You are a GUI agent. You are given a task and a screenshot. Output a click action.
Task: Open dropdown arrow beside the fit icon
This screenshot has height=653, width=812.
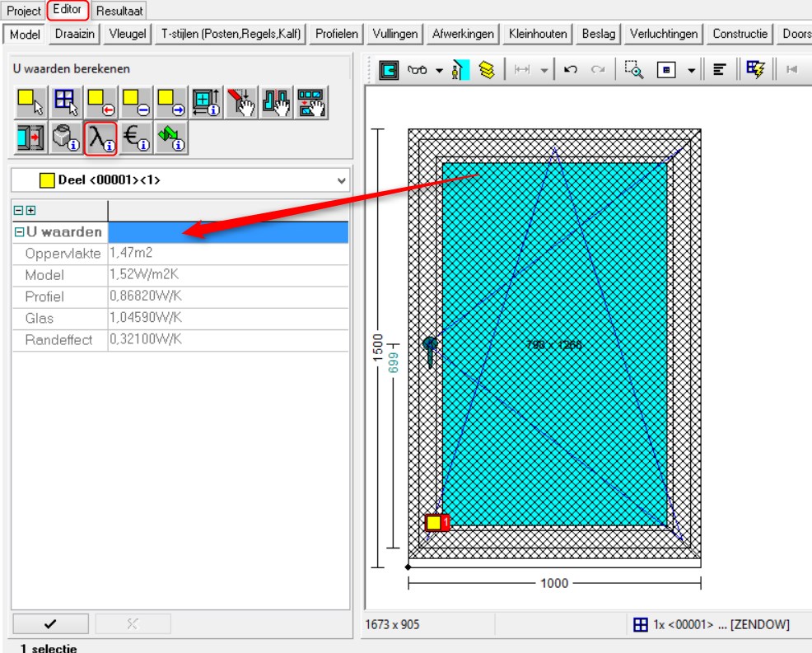tap(691, 70)
